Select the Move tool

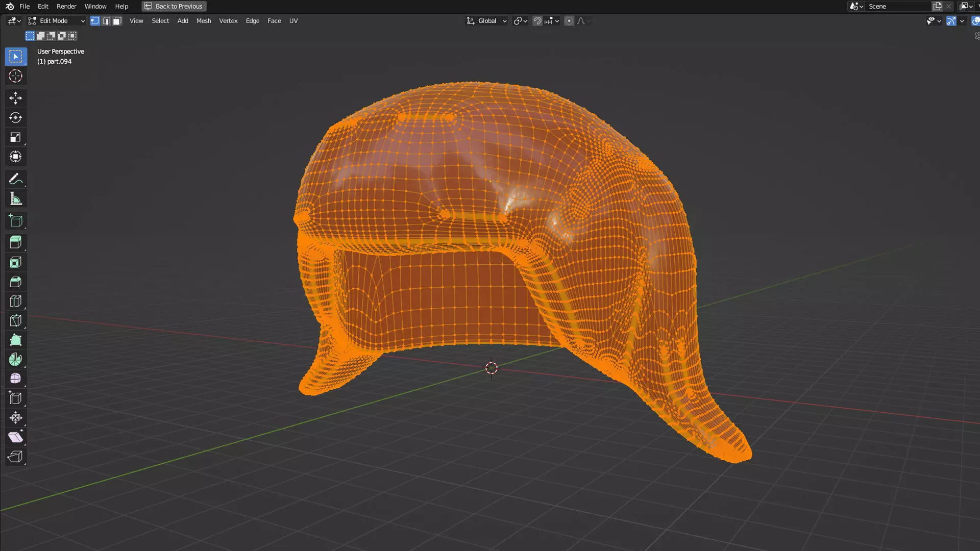(x=15, y=98)
